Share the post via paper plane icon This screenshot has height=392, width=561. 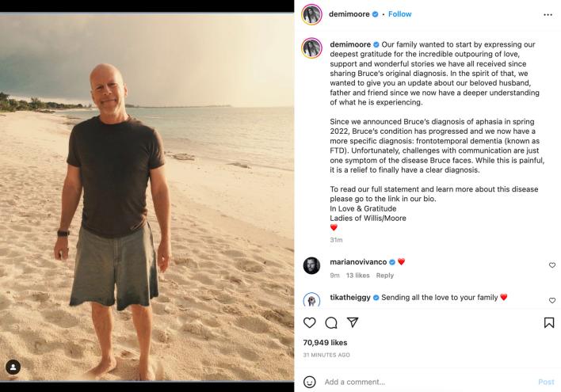pos(353,322)
